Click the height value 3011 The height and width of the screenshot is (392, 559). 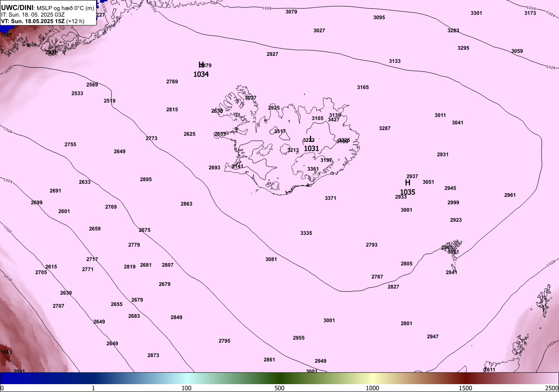point(440,115)
